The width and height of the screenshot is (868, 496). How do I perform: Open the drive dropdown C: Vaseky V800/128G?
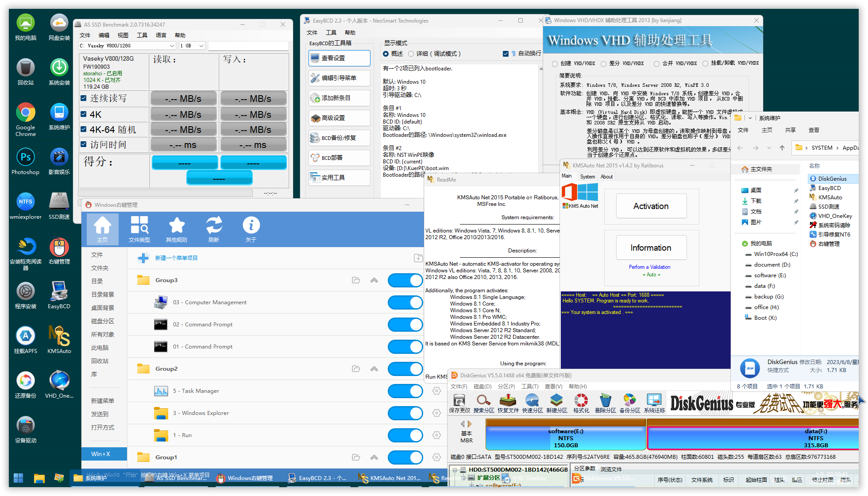coord(127,46)
